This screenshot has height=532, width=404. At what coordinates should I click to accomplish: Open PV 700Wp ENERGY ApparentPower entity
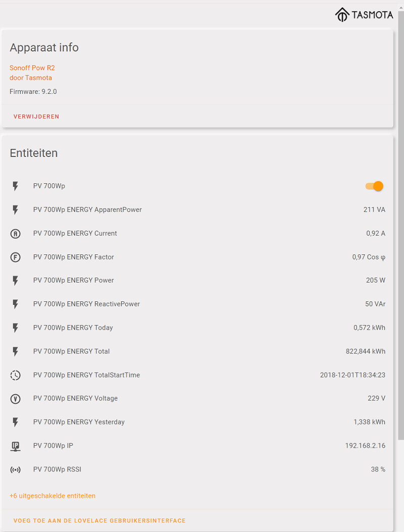tap(87, 209)
